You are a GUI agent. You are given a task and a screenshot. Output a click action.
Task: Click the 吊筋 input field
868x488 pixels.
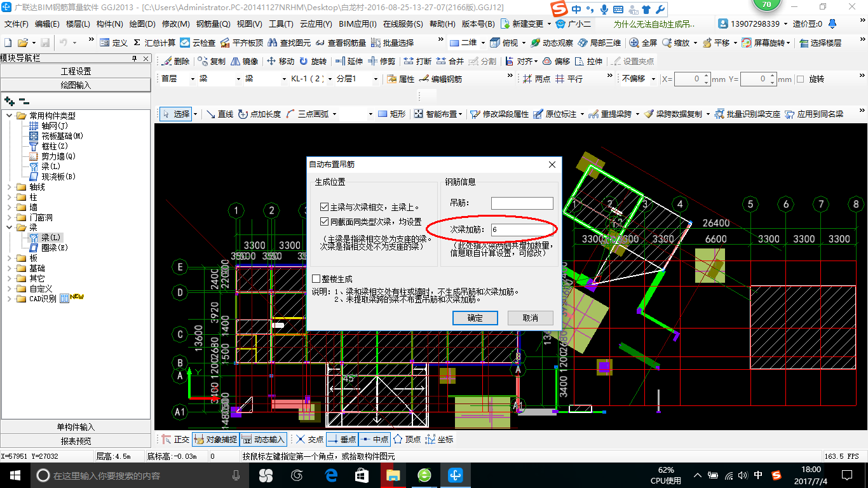[522, 203]
